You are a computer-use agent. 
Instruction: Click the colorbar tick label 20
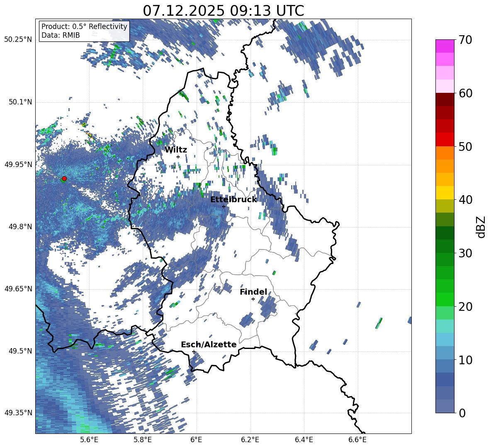[465, 307]
